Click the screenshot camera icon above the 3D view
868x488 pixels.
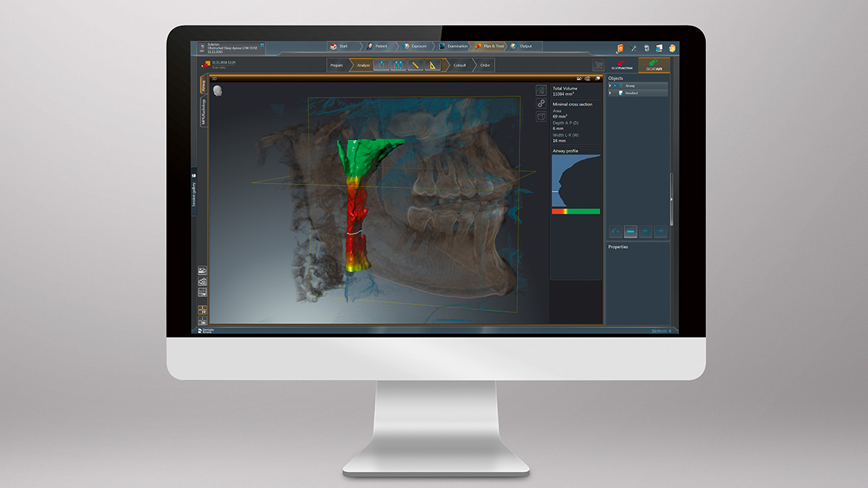point(580,77)
